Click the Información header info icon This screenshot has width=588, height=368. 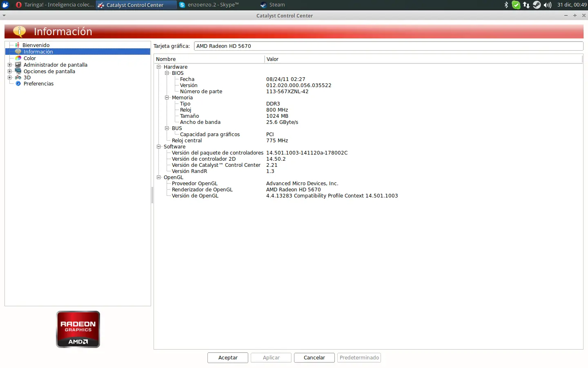(x=19, y=31)
